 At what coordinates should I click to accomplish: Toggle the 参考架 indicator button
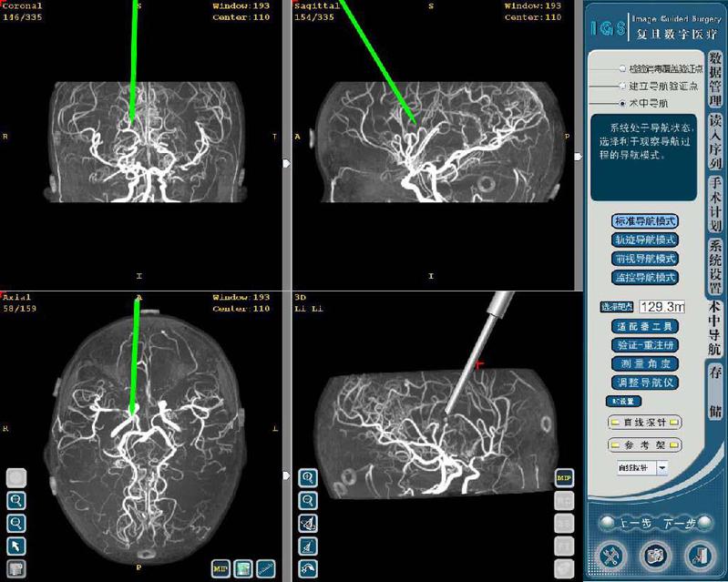645,444
